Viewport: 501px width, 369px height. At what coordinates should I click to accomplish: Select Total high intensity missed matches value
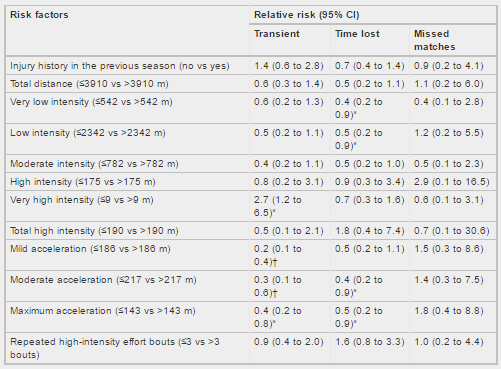[452, 231]
